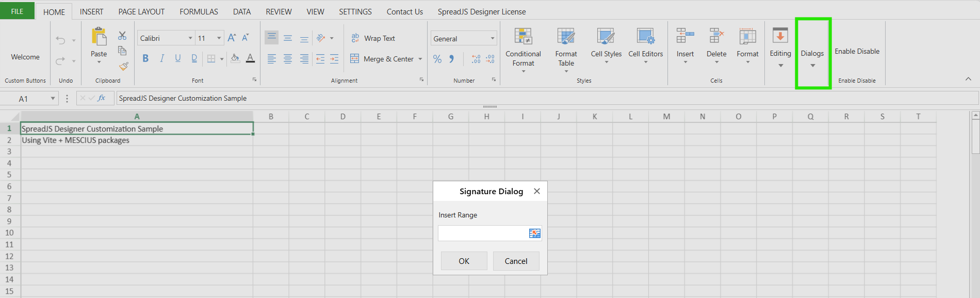Align text right in the Alignment group
Image resolution: width=980 pixels, height=298 pixels.
tap(304, 59)
